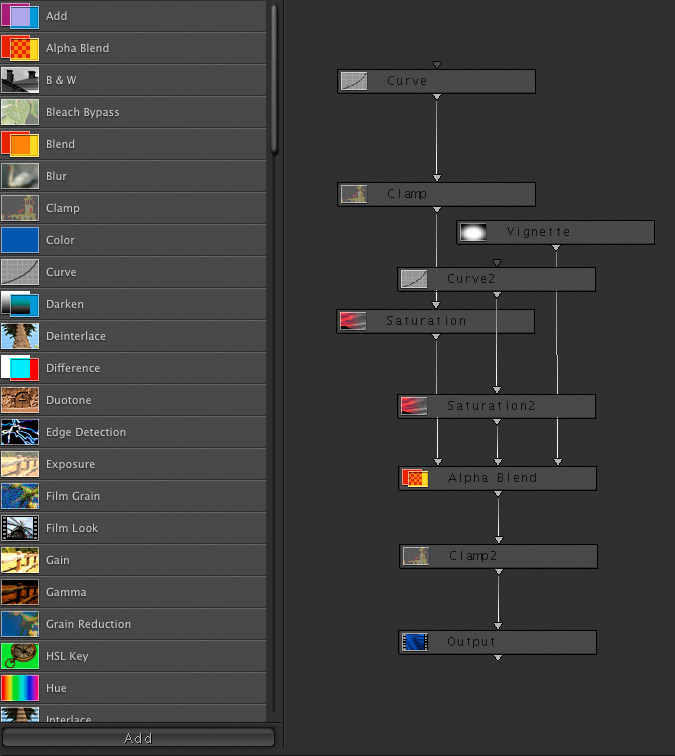Select the Output node
Image resolution: width=675 pixels, height=756 pixels.
pos(498,642)
